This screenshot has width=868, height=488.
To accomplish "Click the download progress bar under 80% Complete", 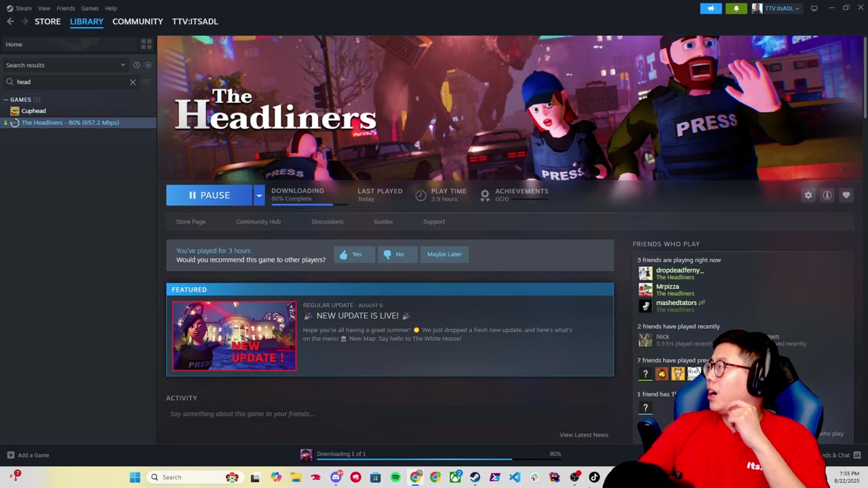I will tap(309, 204).
